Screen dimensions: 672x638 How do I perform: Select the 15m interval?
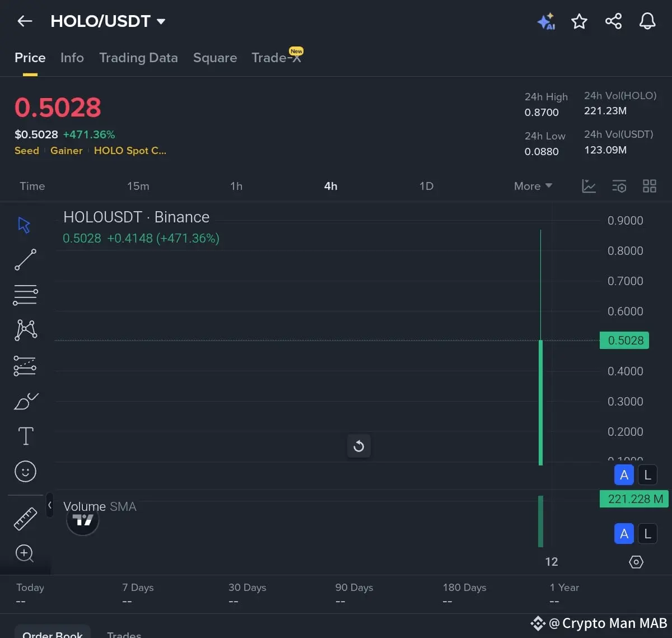(x=138, y=186)
